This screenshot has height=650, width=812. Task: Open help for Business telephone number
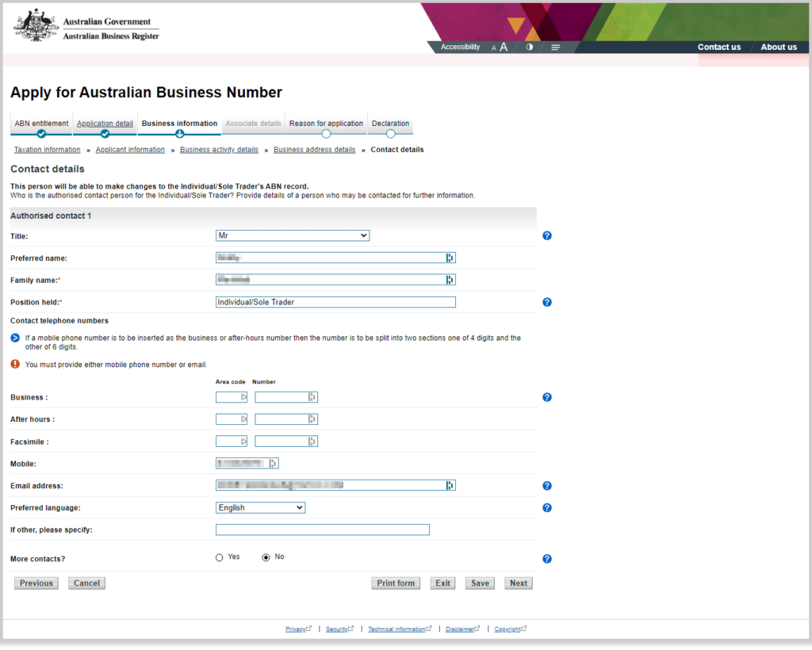pyautogui.click(x=547, y=396)
